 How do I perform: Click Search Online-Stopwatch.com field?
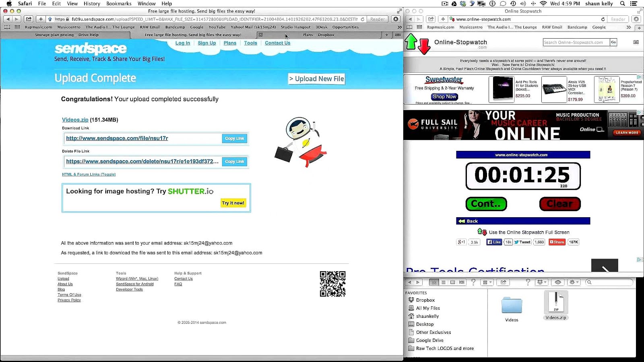point(576,42)
